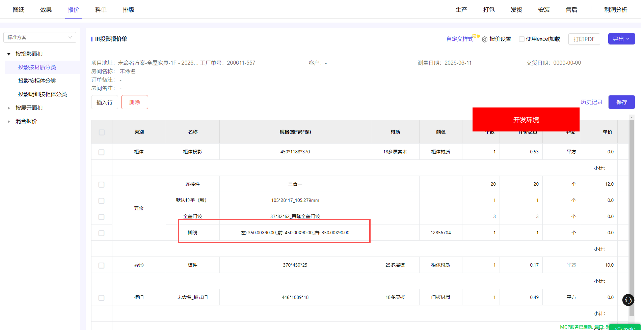Check the 柜体投影 row checkbox

(101, 152)
